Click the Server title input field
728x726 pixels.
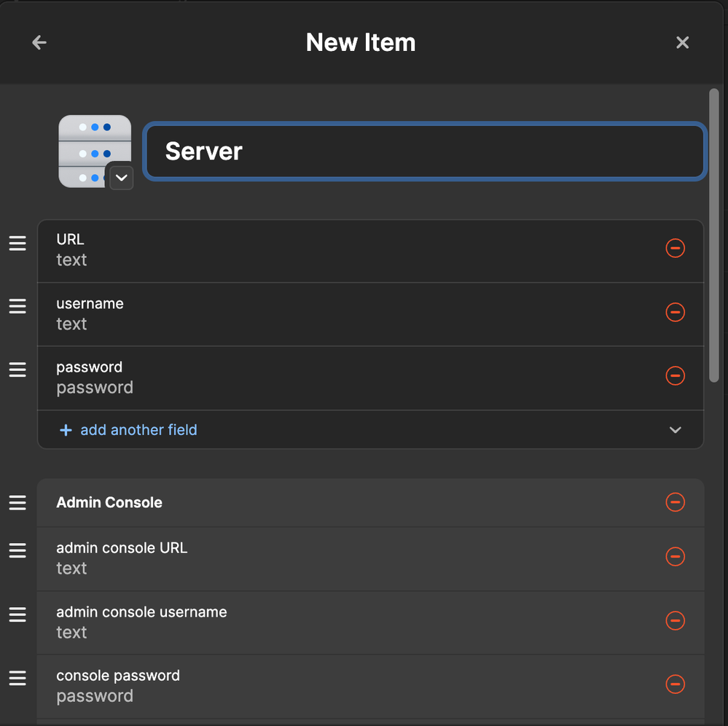pos(425,152)
